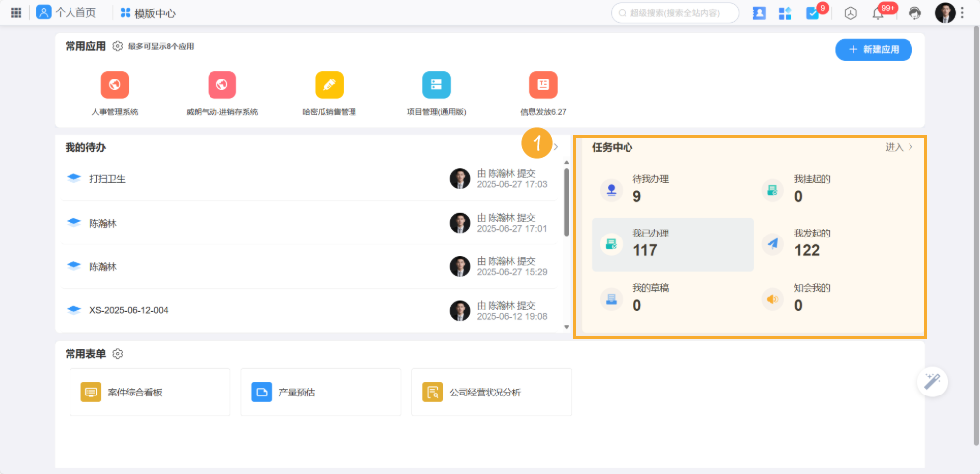Switch to the 模版中心 tab
This screenshot has height=474, width=980.
pyautogui.click(x=148, y=13)
